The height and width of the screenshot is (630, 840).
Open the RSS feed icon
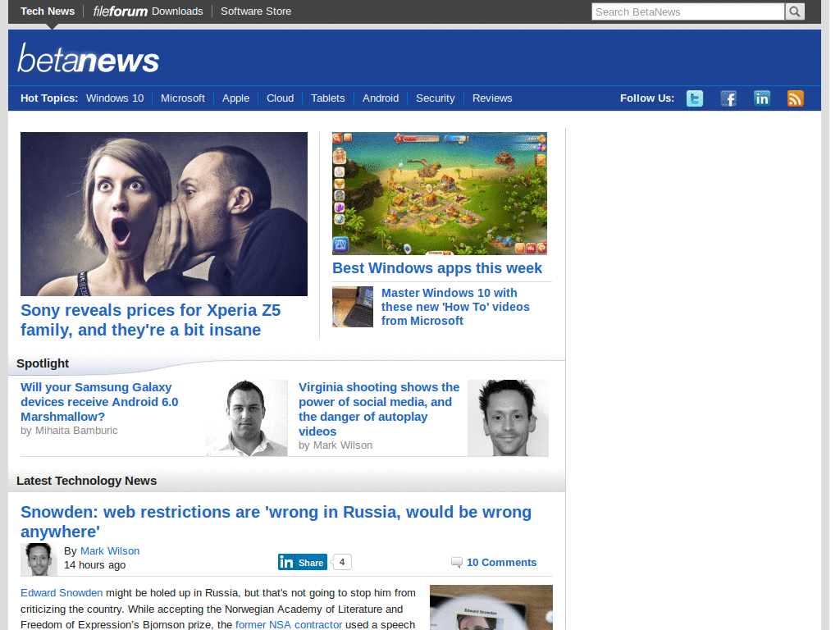click(796, 98)
